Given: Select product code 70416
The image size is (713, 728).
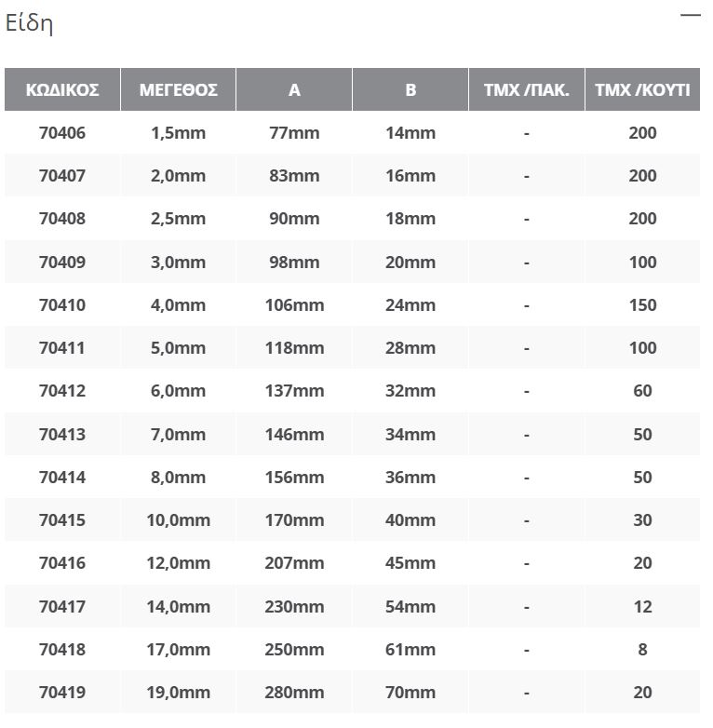Looking at the screenshot, I should click(x=62, y=563).
